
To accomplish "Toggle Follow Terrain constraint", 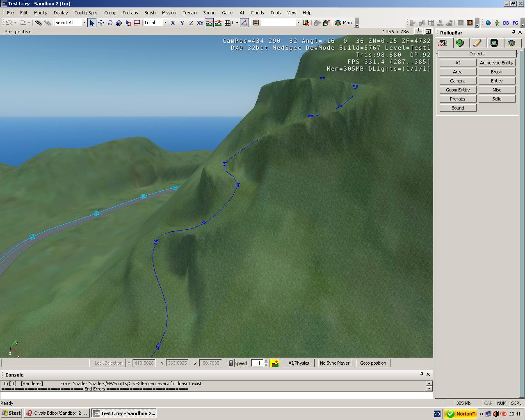I will (209, 23).
